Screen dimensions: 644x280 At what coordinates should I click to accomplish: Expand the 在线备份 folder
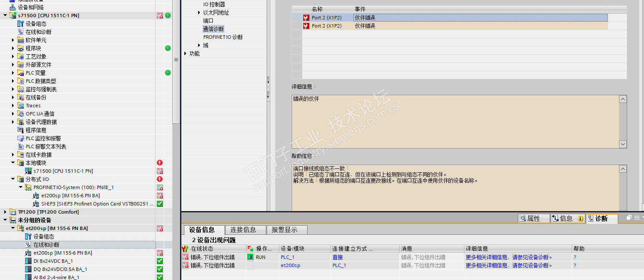pos(13,97)
